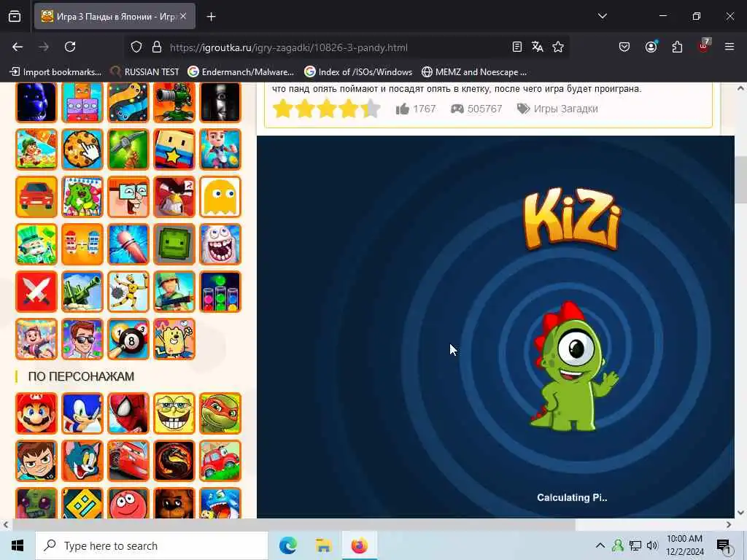Click the Firefox back arrow
Screen dimensions: 747x560
18,47
